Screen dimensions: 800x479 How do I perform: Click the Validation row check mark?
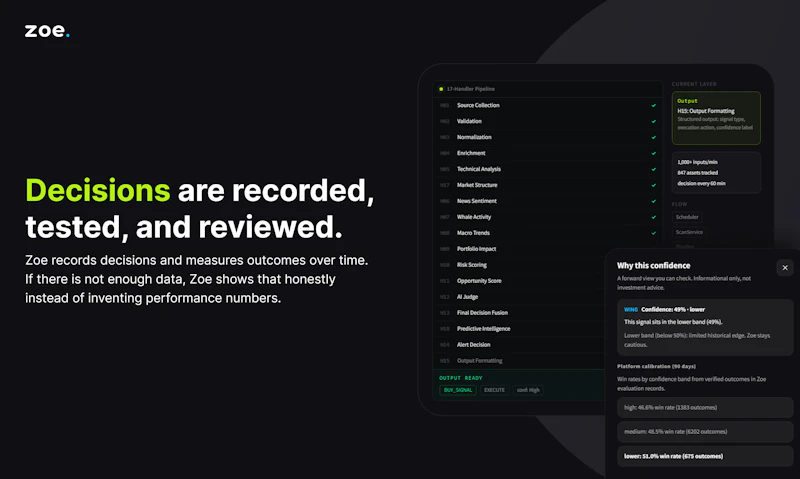tap(654, 121)
